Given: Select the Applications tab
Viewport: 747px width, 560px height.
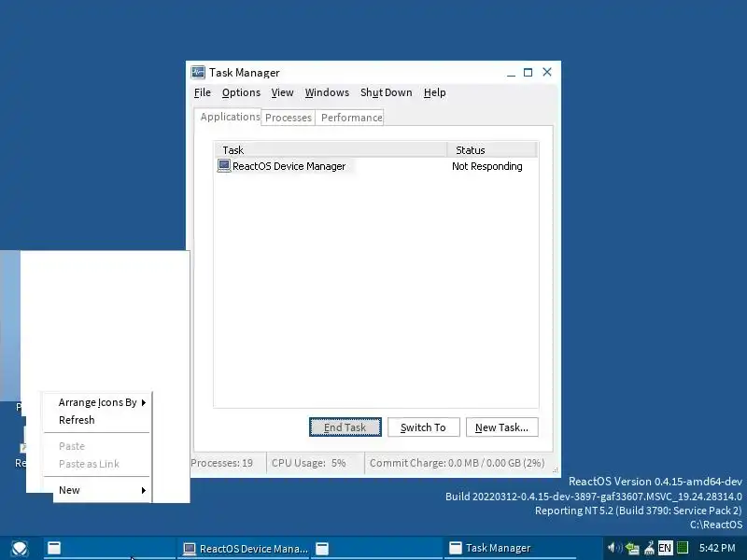Looking at the screenshot, I should 228,117.
